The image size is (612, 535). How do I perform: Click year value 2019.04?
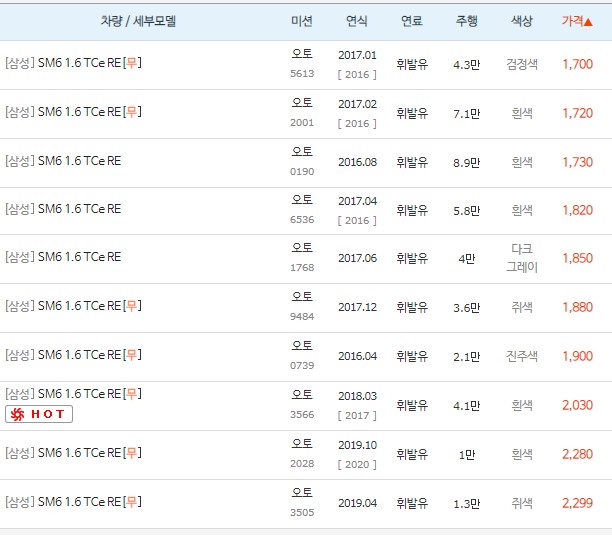click(358, 503)
